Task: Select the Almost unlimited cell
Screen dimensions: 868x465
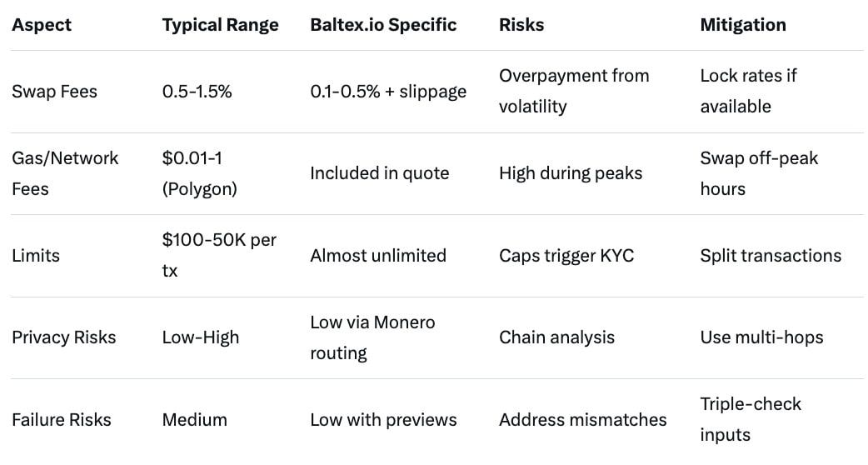Action: coord(378,255)
